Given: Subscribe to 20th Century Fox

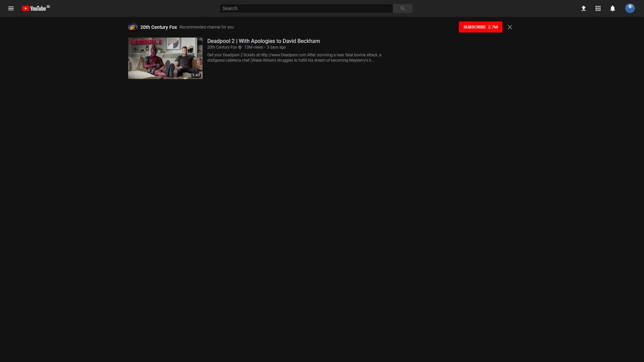Looking at the screenshot, I should click(x=480, y=27).
